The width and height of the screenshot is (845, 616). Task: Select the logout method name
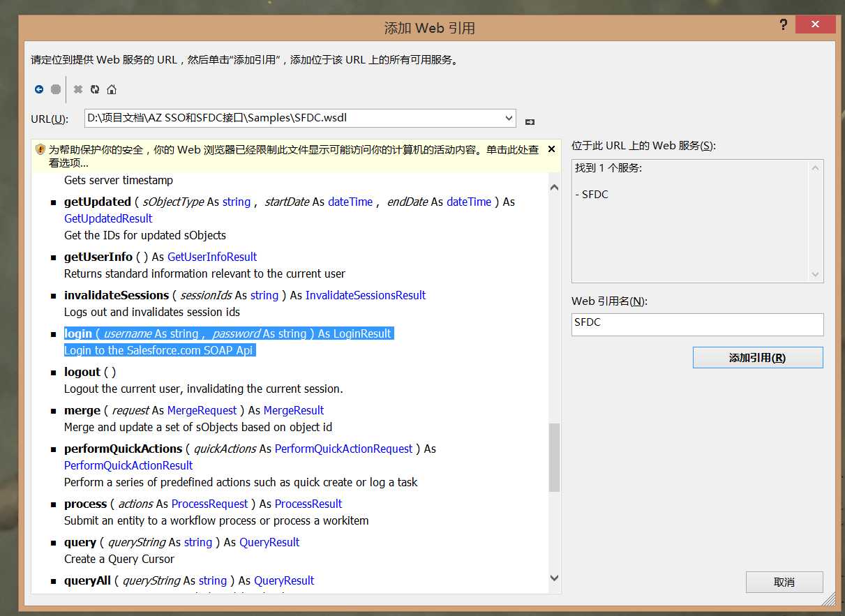(82, 372)
